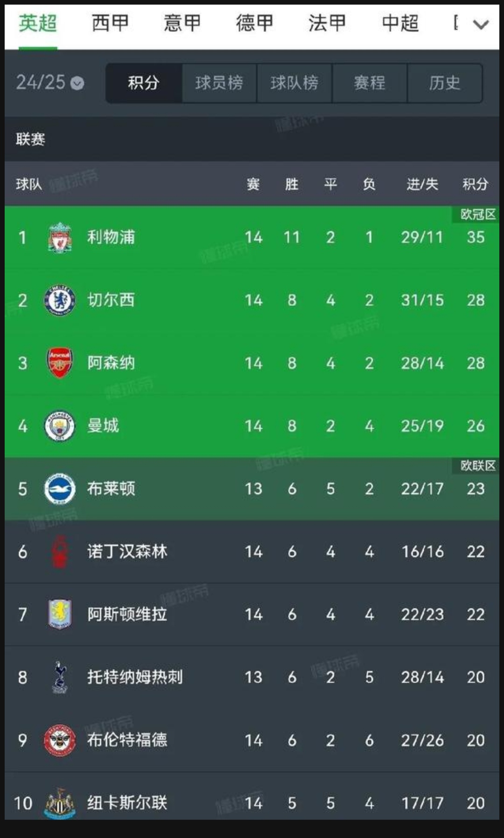Select the Aston Villa crest
Viewport: 504px width, 838px height.
pos(60,614)
